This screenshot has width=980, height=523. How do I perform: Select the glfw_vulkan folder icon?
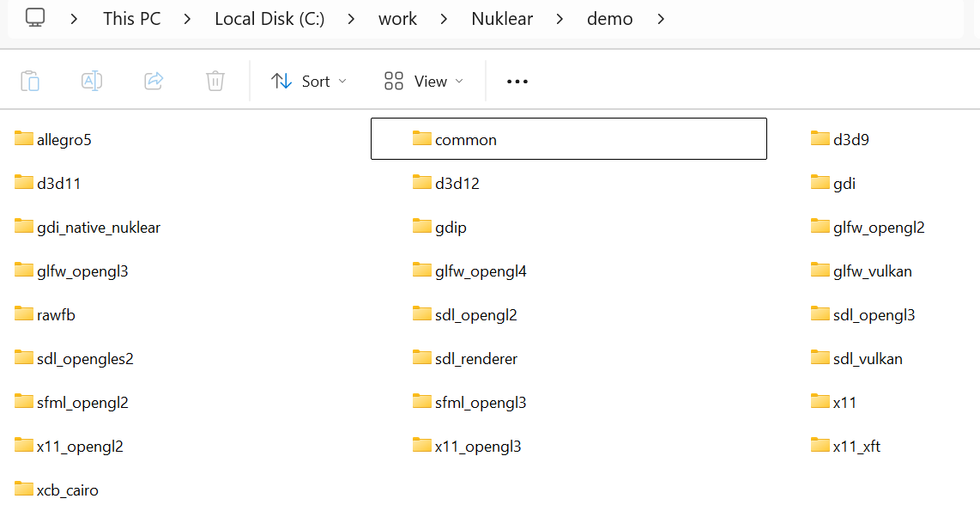[x=820, y=271]
